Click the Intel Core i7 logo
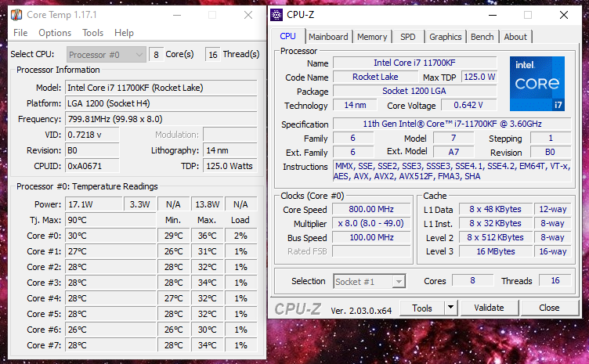 point(536,84)
